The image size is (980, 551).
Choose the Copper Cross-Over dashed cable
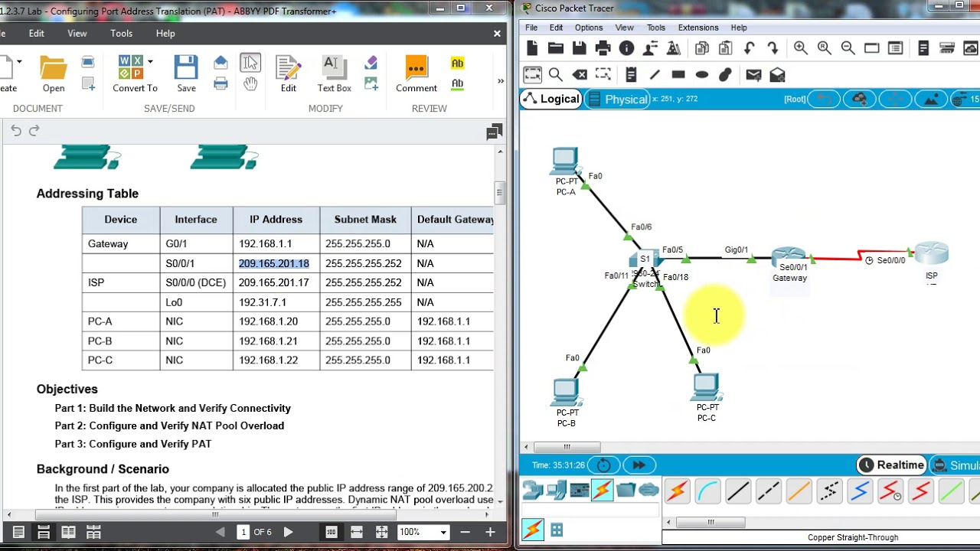pos(769,491)
